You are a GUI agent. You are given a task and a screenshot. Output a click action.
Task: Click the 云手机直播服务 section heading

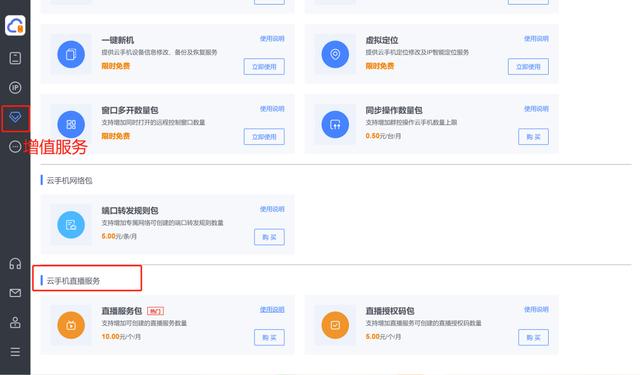[x=73, y=281]
